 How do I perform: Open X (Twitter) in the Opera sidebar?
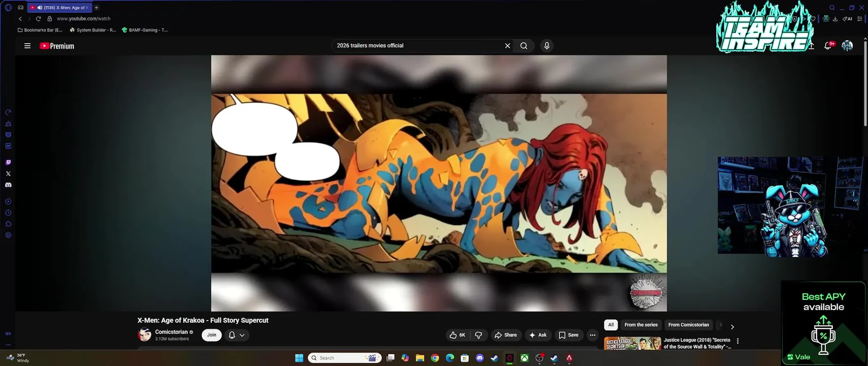8,174
